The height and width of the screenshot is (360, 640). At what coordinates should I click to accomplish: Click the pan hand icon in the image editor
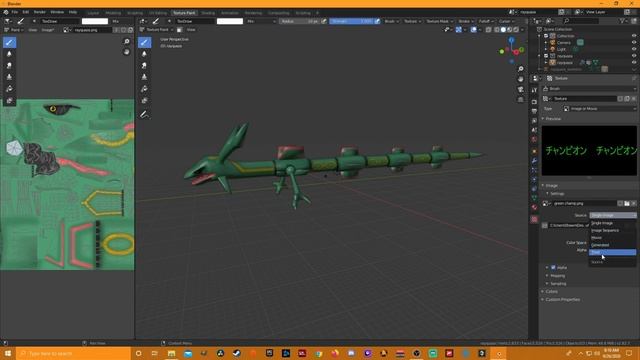127,52
